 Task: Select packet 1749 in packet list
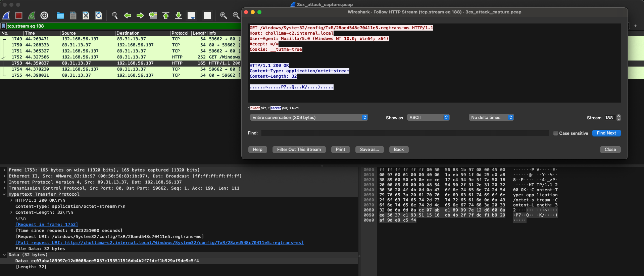tap(121, 39)
